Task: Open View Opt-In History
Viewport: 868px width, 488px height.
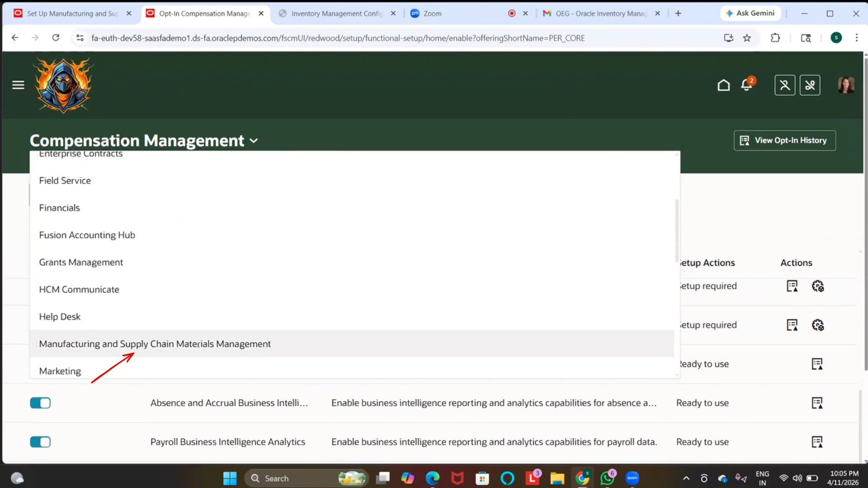Action: 785,141
